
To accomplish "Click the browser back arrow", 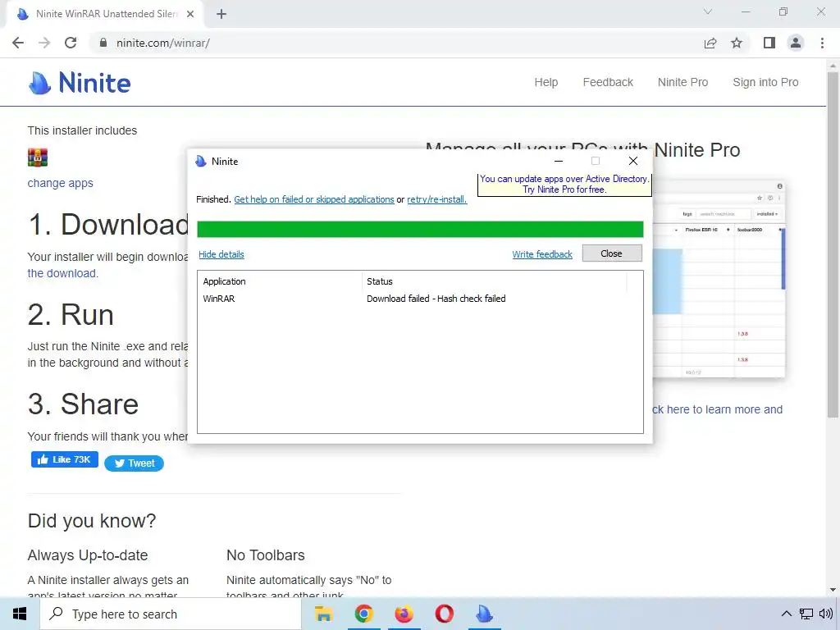I will click(x=18, y=43).
